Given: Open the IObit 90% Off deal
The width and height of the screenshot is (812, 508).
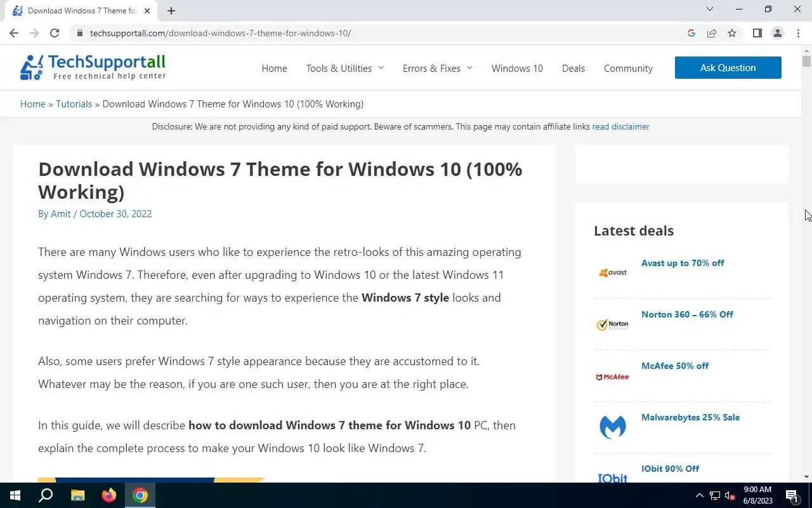Looking at the screenshot, I should (x=670, y=469).
